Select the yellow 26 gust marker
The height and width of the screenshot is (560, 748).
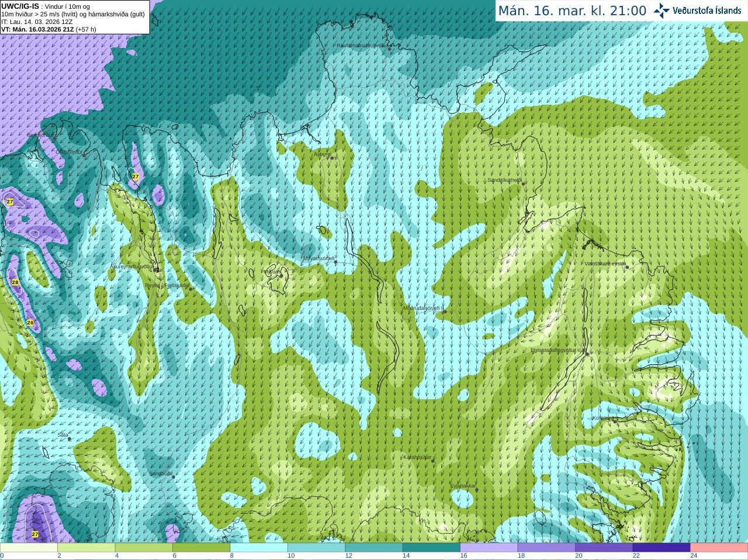[x=30, y=322]
